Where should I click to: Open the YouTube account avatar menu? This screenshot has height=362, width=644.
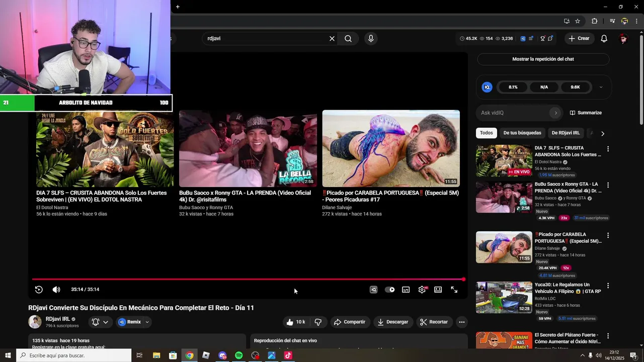tap(624, 39)
